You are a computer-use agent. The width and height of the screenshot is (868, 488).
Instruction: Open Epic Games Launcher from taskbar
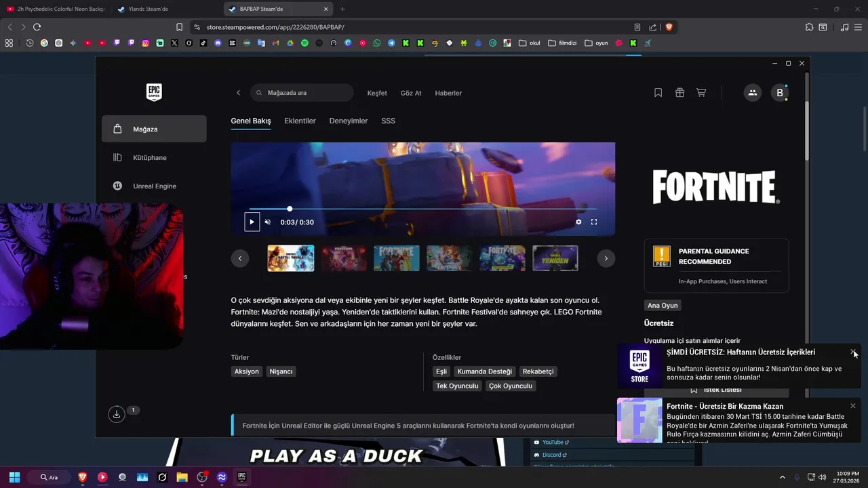(x=241, y=477)
